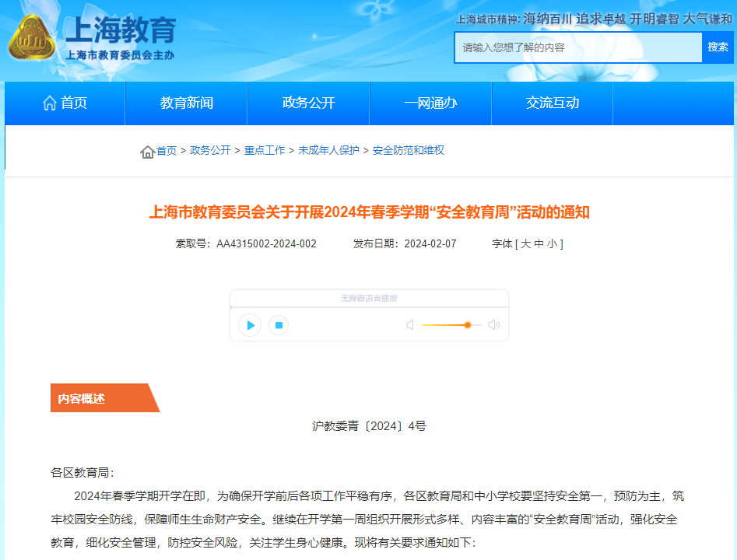This screenshot has width=737, height=560.
Task: Click the high-volume speaker icon
Action: click(494, 325)
